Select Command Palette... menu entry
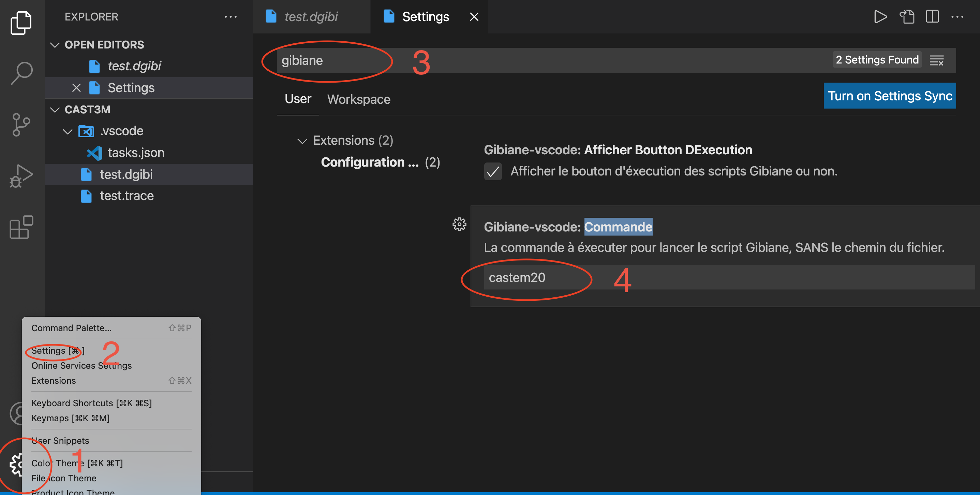 pyautogui.click(x=72, y=328)
